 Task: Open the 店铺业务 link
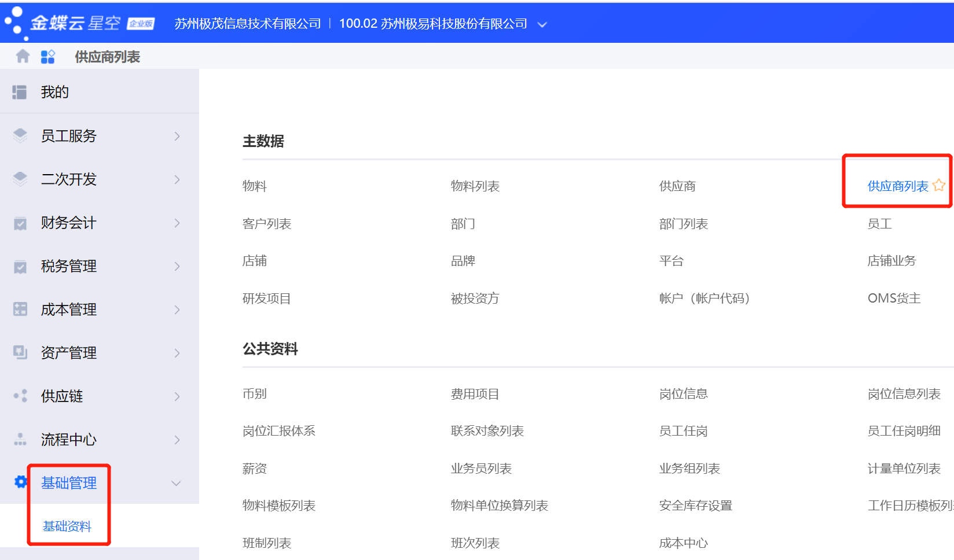(x=892, y=261)
